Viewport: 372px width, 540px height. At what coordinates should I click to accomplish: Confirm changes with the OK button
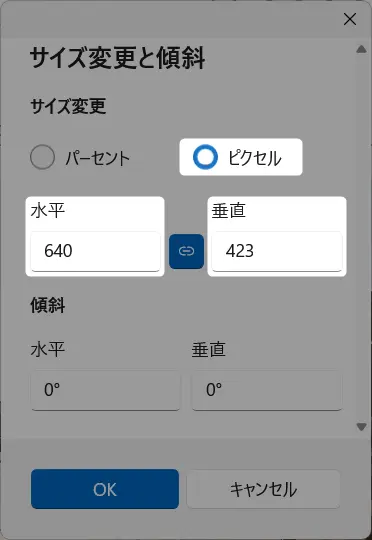tap(105, 489)
